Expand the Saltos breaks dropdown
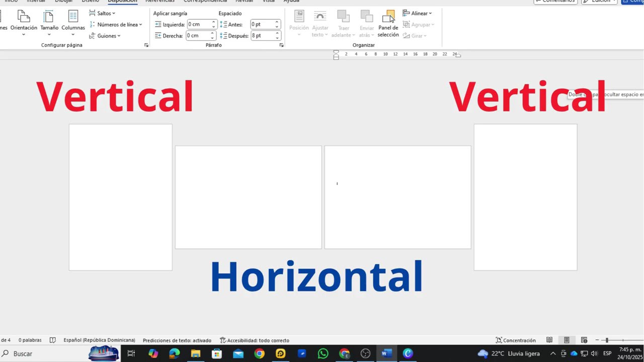 (x=102, y=13)
